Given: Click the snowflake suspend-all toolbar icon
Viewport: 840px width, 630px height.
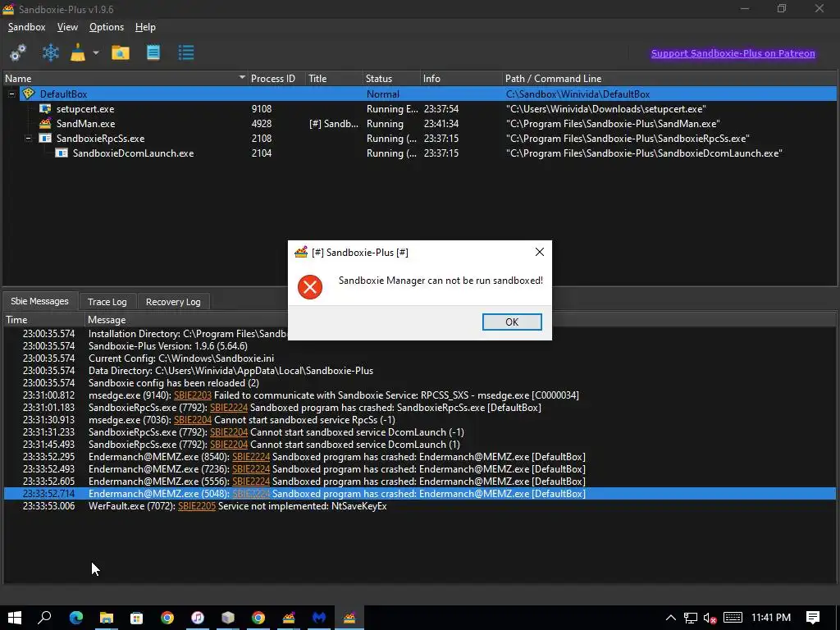Looking at the screenshot, I should click(x=50, y=52).
